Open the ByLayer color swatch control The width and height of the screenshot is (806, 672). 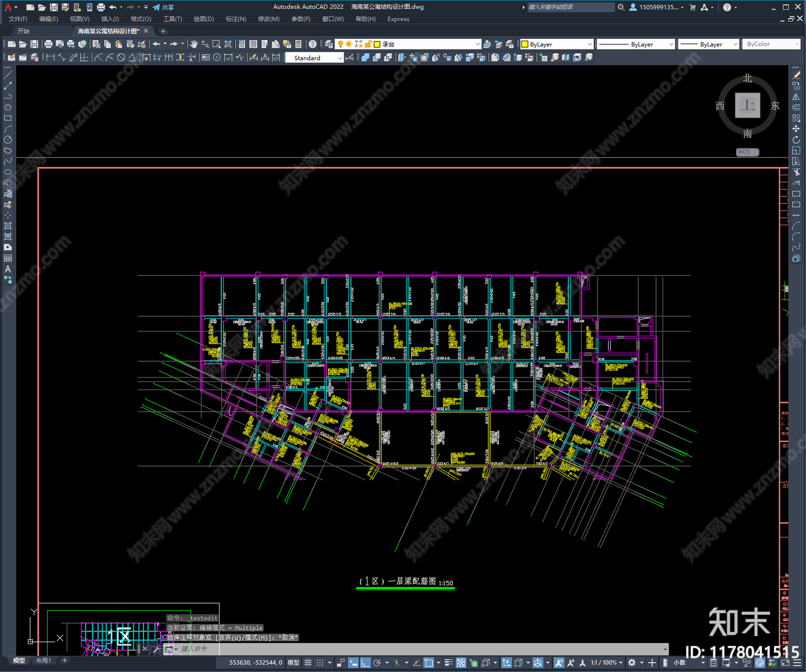(557, 44)
